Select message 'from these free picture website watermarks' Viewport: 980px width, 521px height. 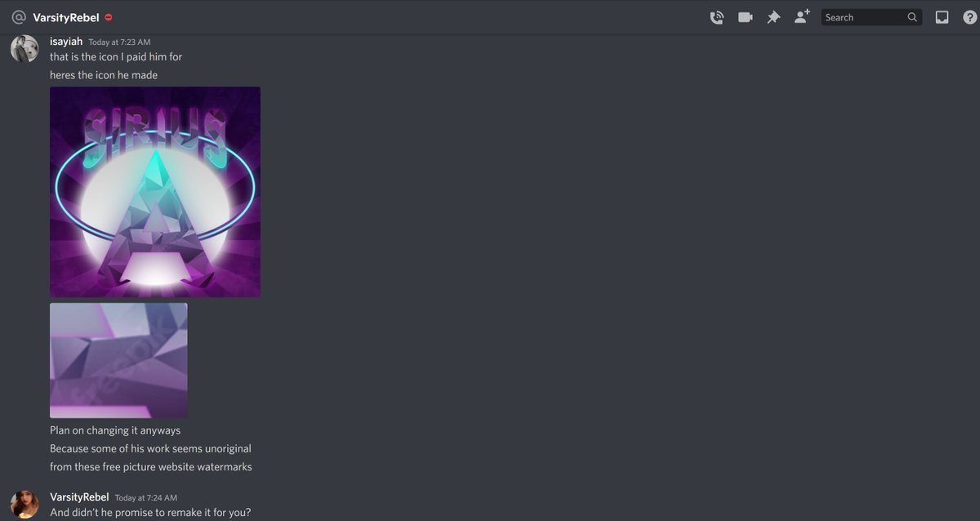(x=151, y=467)
